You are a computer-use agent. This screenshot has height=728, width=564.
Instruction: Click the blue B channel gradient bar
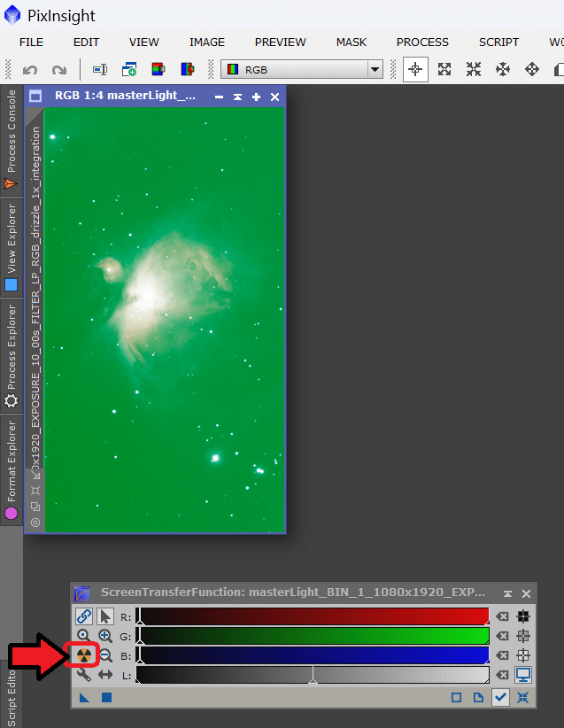[313, 655]
